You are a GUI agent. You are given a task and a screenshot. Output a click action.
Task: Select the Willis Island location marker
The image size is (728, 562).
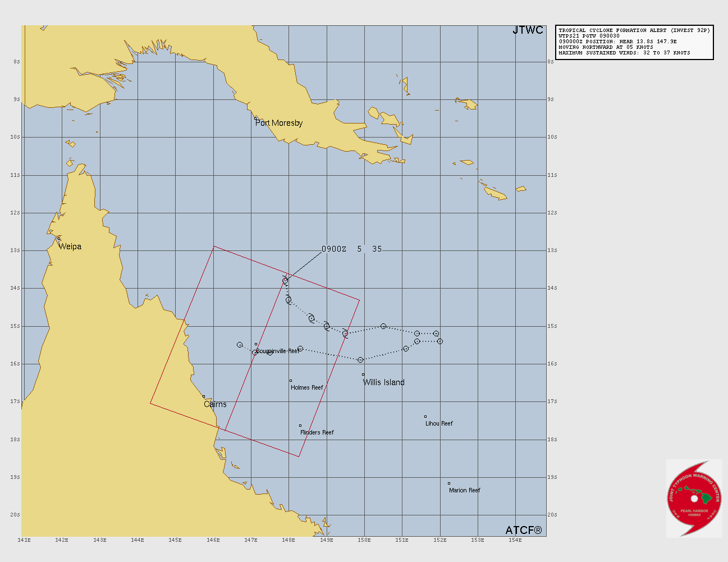tap(363, 374)
